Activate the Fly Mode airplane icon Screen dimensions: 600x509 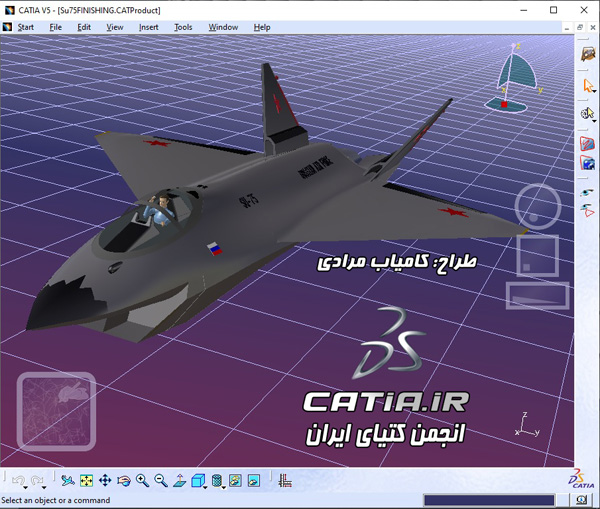coord(68,480)
